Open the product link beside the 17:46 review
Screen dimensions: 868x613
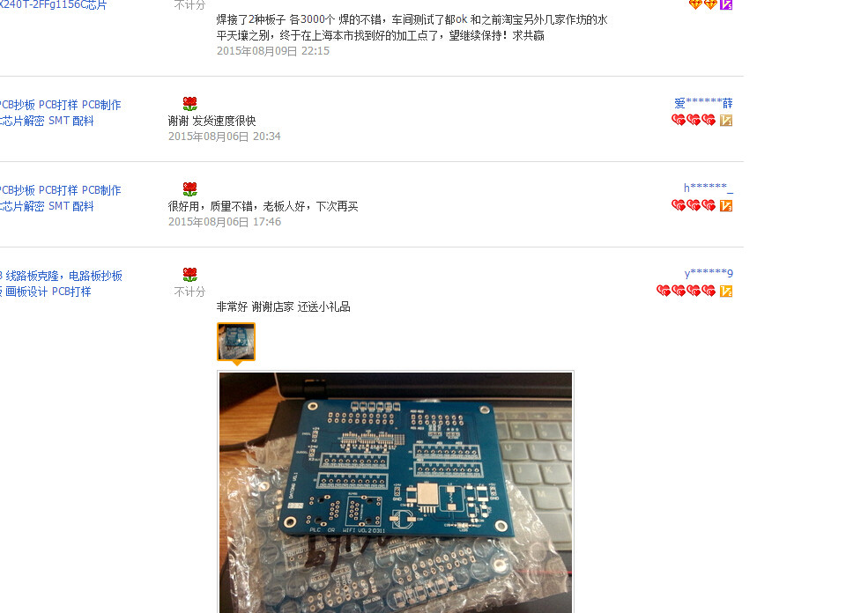click(60, 198)
